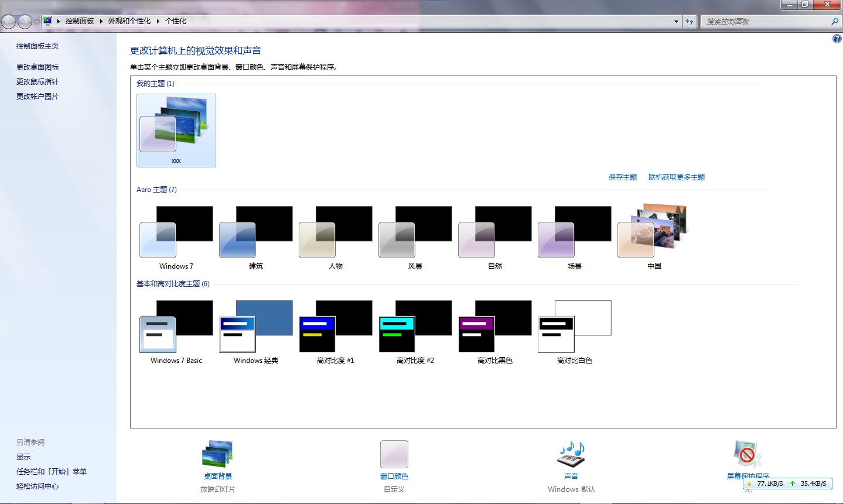
Task: Click the Forward navigation button
Action: (25, 22)
